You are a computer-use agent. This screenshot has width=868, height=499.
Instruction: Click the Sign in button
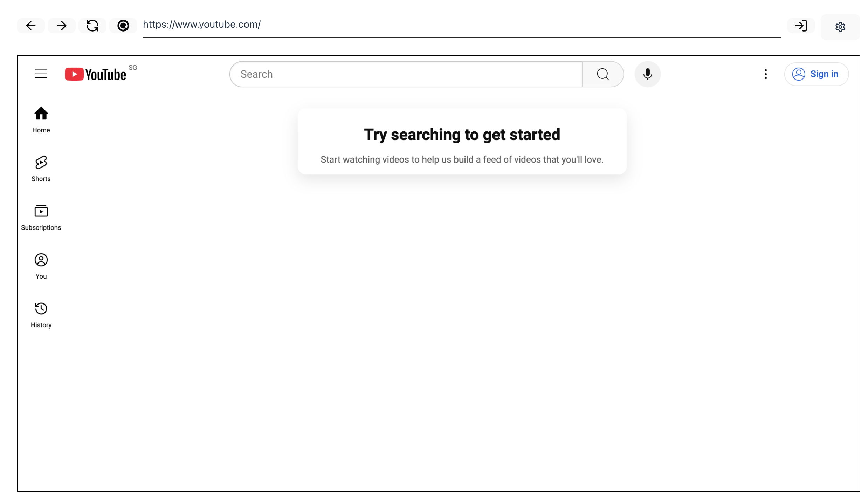816,74
